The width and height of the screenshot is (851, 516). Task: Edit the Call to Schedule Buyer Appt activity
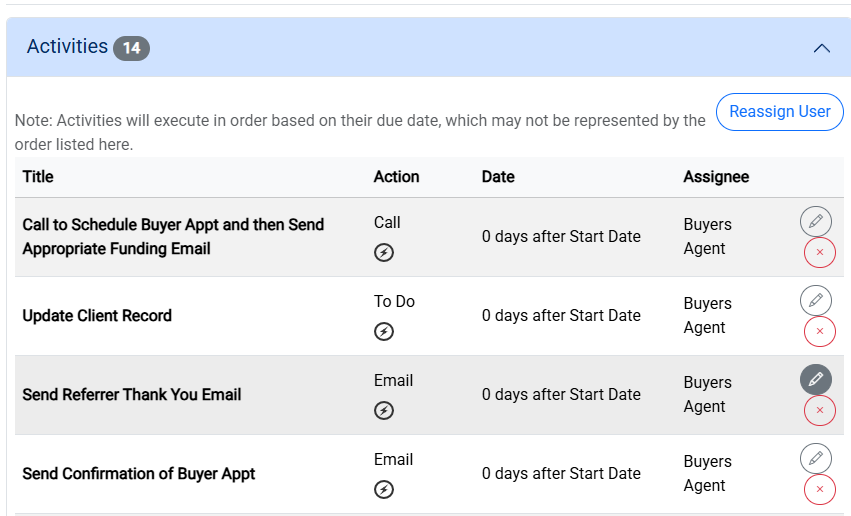point(816,221)
